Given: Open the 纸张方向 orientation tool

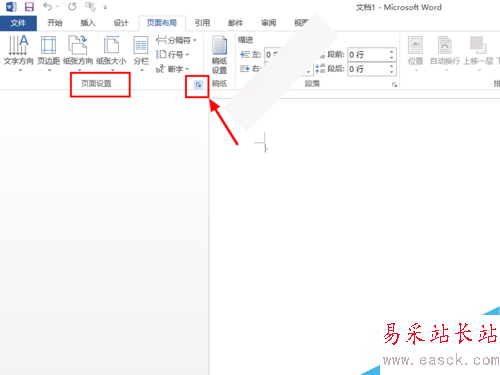Looking at the screenshot, I should (78, 53).
